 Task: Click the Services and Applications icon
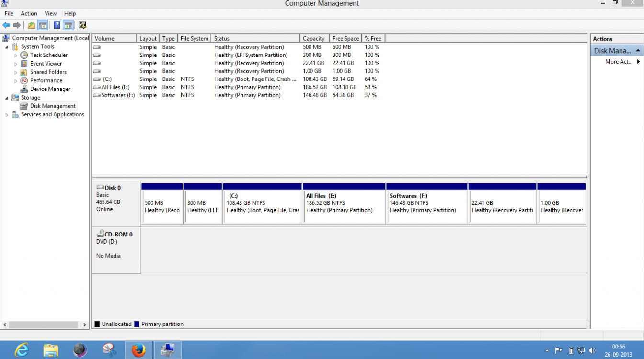(15, 114)
